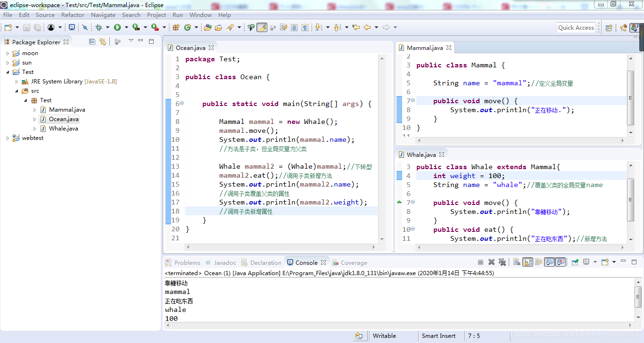
Task: Click the Display Selected Console icon
Action: point(586,262)
